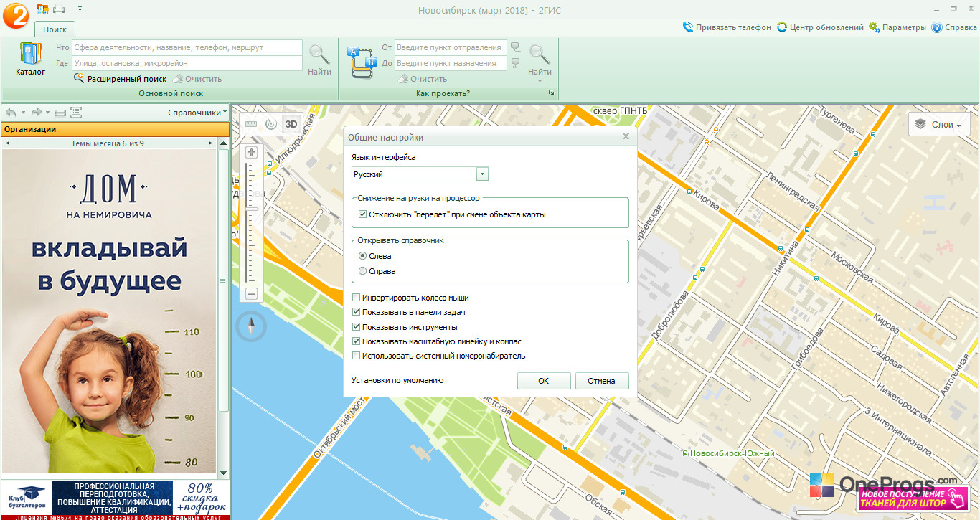Toggle Показывать в панели задач
This screenshot has height=520, width=980.
pos(357,312)
